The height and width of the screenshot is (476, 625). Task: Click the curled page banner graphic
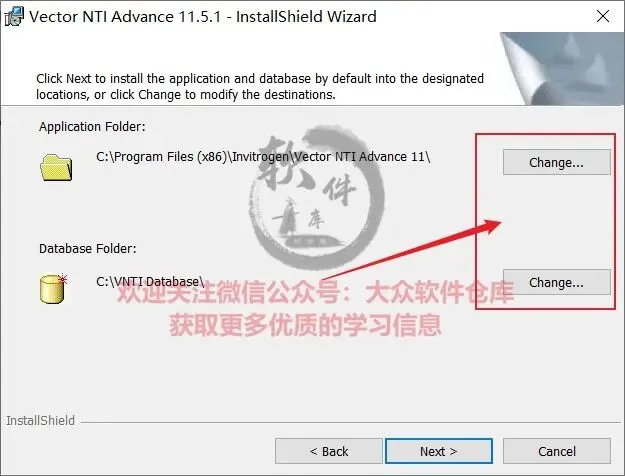[561, 69]
